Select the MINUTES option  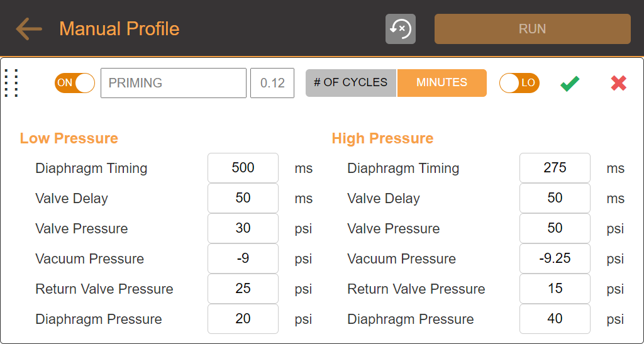[442, 83]
